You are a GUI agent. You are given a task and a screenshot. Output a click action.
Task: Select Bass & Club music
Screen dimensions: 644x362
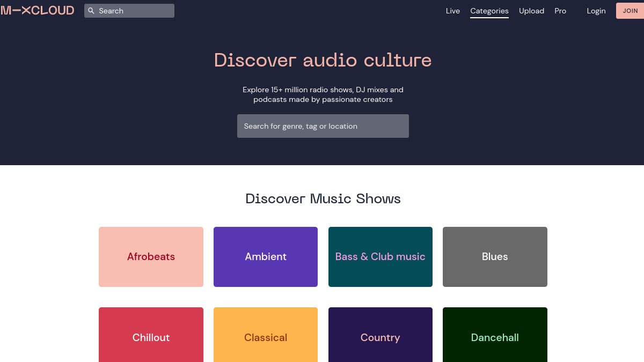coord(380,256)
